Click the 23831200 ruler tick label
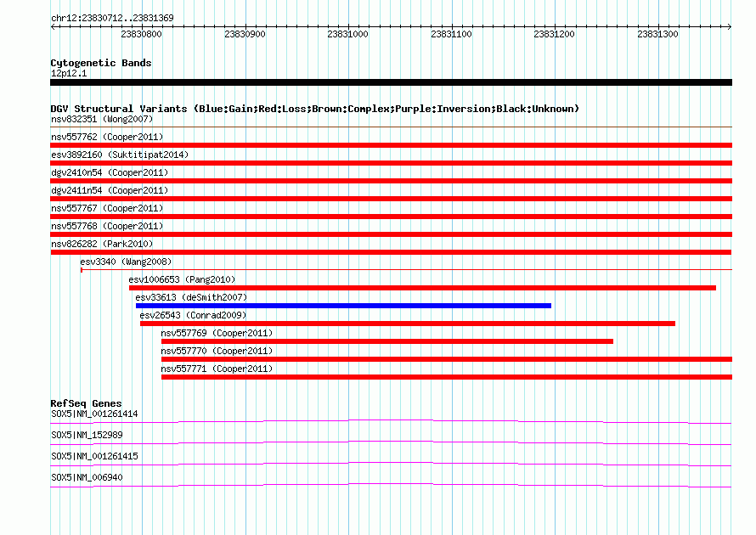 pos(555,34)
